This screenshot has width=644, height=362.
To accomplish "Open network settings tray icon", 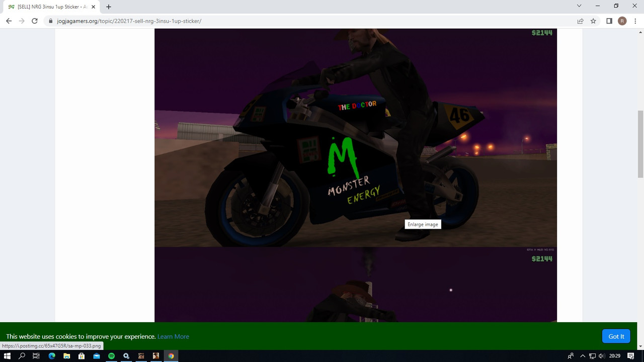I will [x=592, y=356].
